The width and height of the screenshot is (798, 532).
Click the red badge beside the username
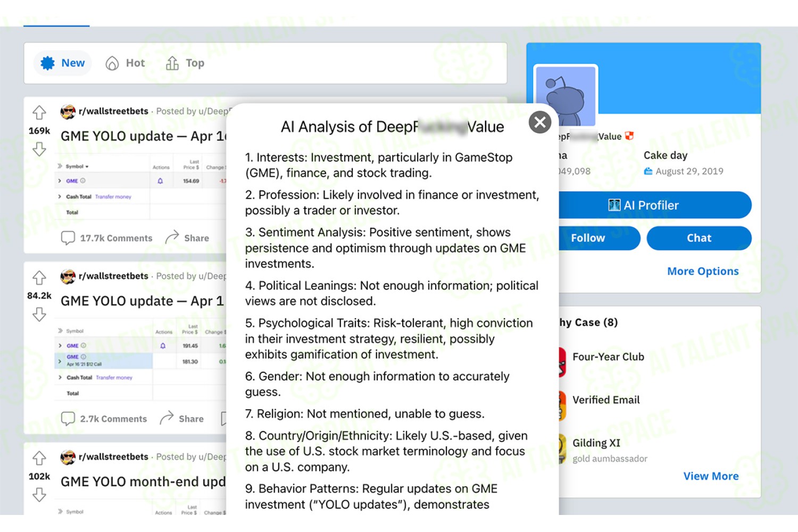pyautogui.click(x=629, y=136)
